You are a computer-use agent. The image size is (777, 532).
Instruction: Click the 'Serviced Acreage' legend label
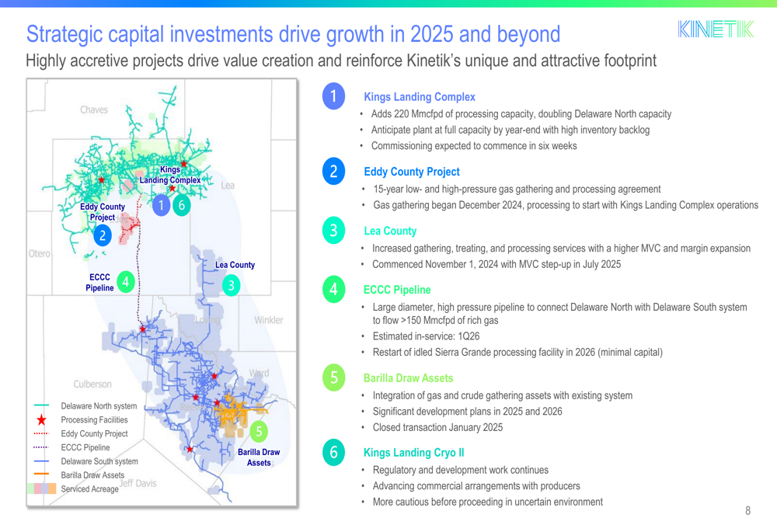(89, 489)
